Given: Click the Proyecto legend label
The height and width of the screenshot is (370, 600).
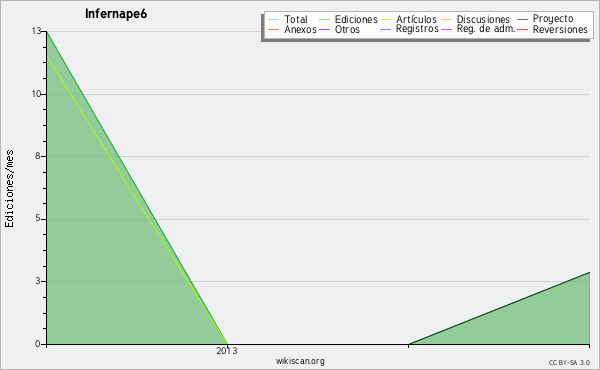Looking at the screenshot, I should 553,19.
